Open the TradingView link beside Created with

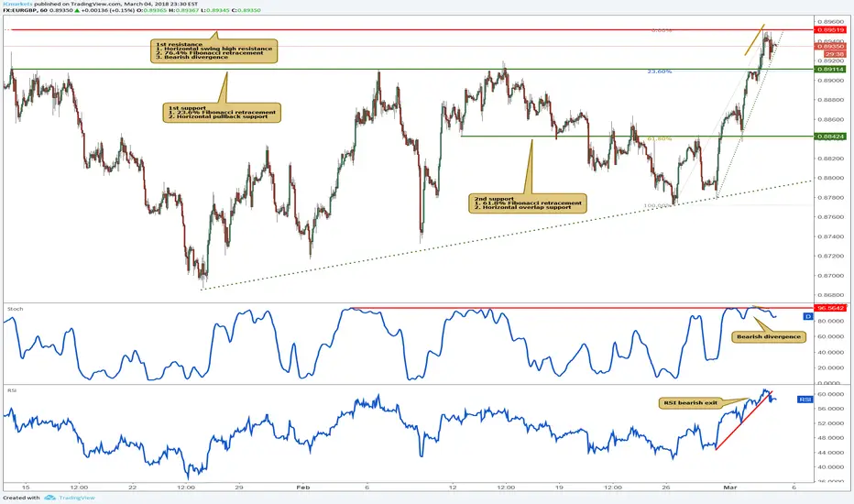[76, 498]
